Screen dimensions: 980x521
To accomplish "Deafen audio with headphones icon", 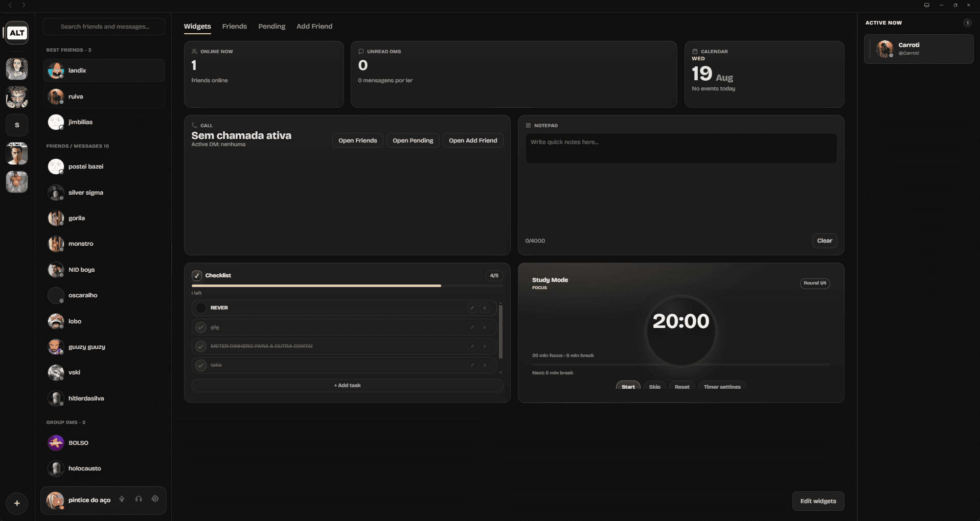I will pyautogui.click(x=139, y=499).
